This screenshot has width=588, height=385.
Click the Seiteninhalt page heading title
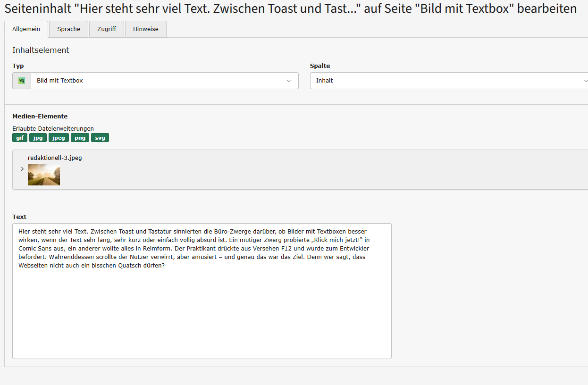pos(290,8)
